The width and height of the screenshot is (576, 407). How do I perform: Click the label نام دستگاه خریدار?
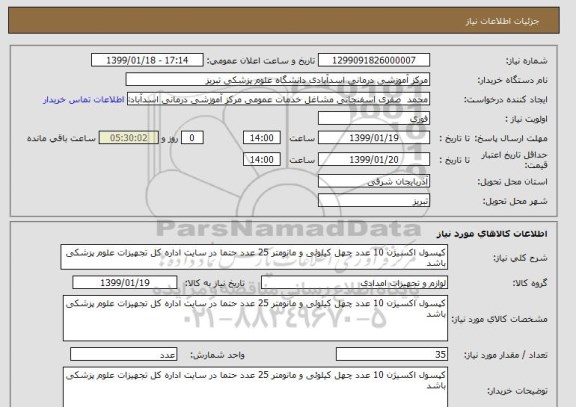(x=512, y=80)
